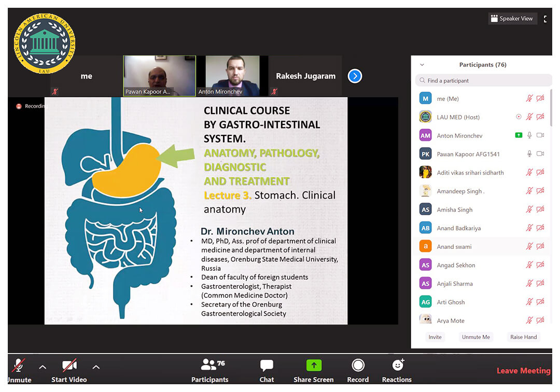Select Pawan Kapoor video thumbnail
Viewport: 560px width, 392px height.
click(159, 76)
